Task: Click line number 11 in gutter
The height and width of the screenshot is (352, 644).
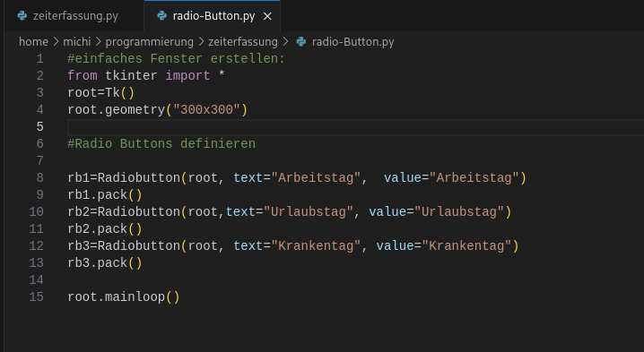Action: tap(36, 229)
